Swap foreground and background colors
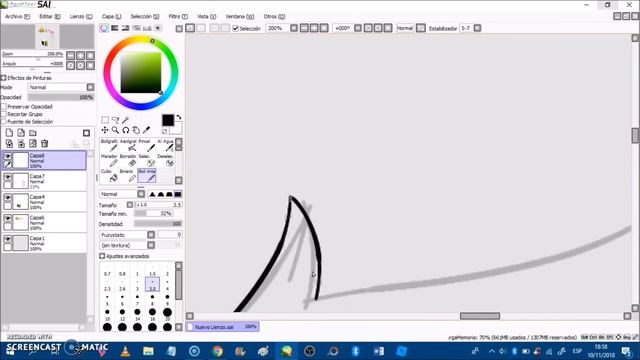Screen dimensions: 640x360 178,117
